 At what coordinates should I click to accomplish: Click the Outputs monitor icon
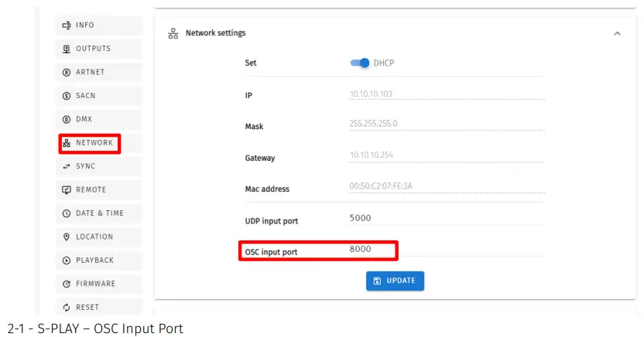(x=67, y=49)
